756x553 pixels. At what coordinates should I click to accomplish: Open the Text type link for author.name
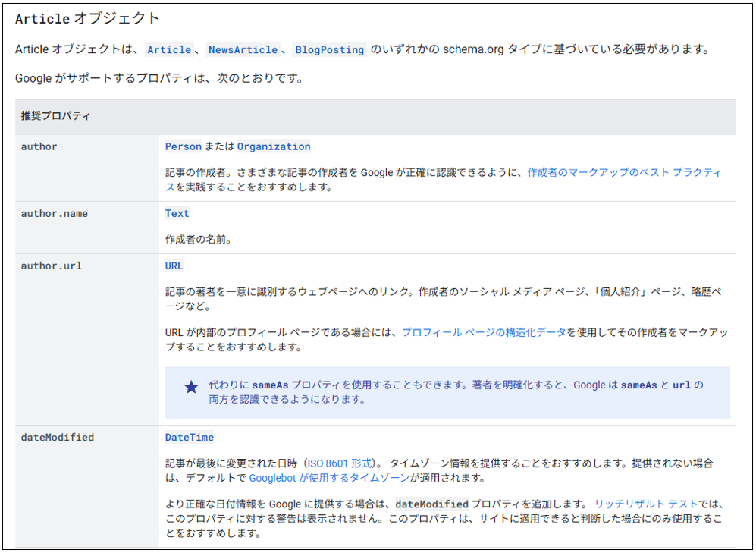177,213
